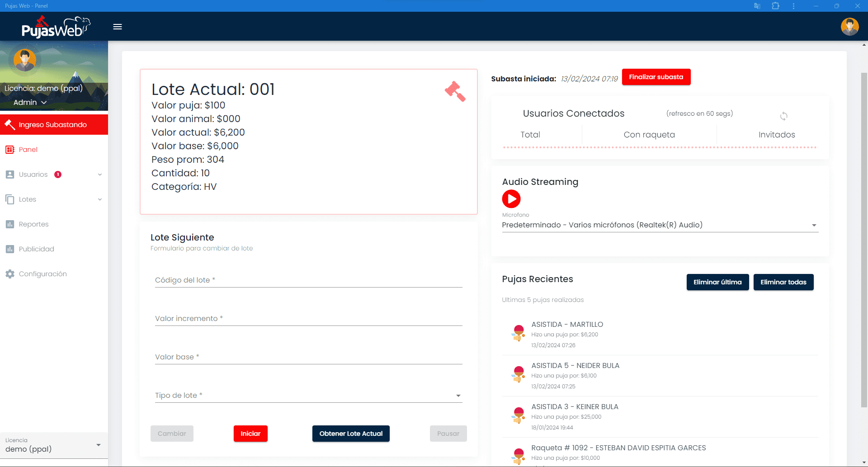Click the Código del lote field
The width and height of the screenshot is (868, 467).
[308, 280]
